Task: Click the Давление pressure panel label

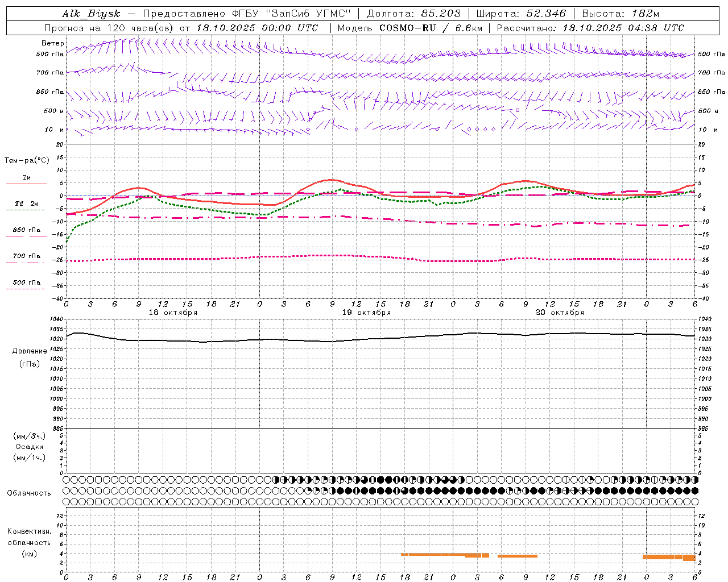Action: (x=30, y=351)
